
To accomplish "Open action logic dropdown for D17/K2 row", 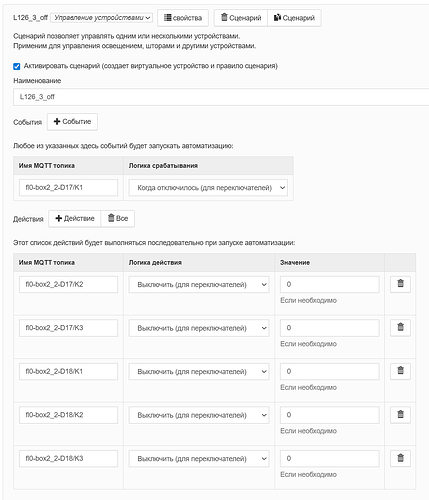I will (x=199, y=284).
